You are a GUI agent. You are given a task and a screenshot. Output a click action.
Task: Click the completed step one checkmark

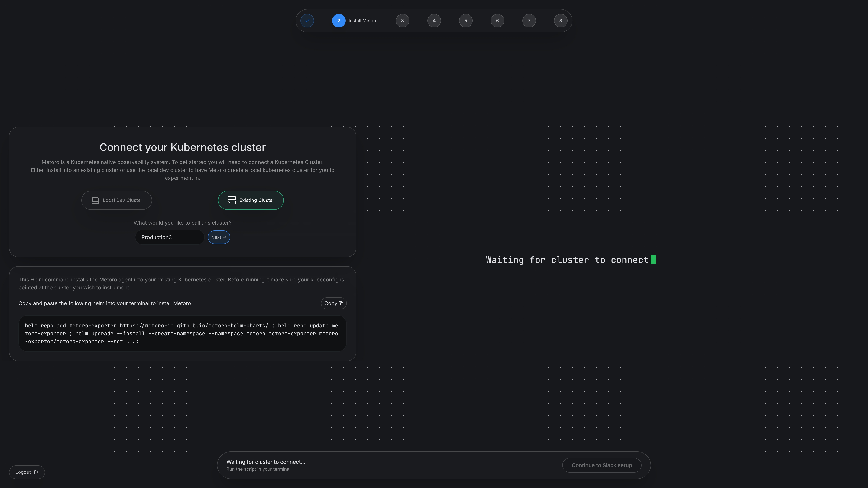pos(307,21)
